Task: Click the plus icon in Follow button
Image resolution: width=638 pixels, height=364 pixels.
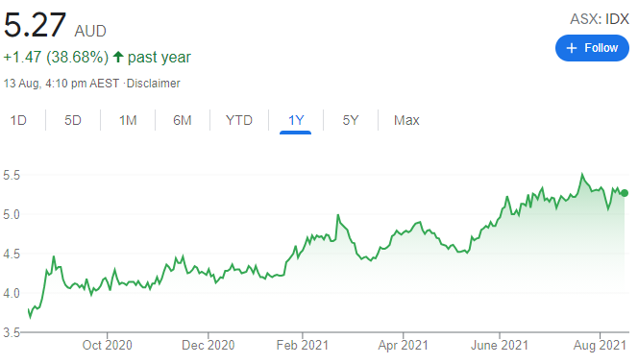Action: pos(572,48)
